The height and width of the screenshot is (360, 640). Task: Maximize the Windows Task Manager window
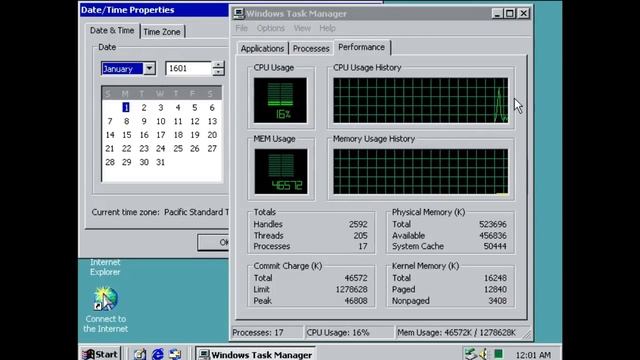coord(510,13)
